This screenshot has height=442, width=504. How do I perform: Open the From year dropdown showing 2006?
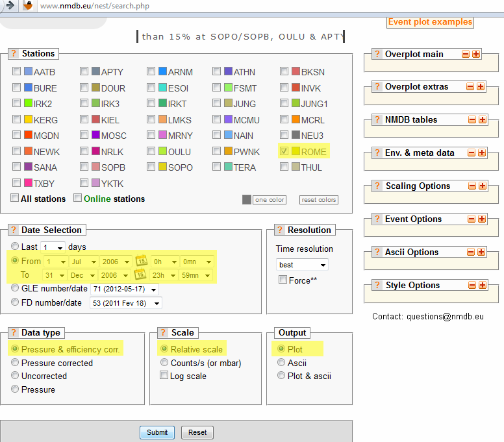click(116, 262)
